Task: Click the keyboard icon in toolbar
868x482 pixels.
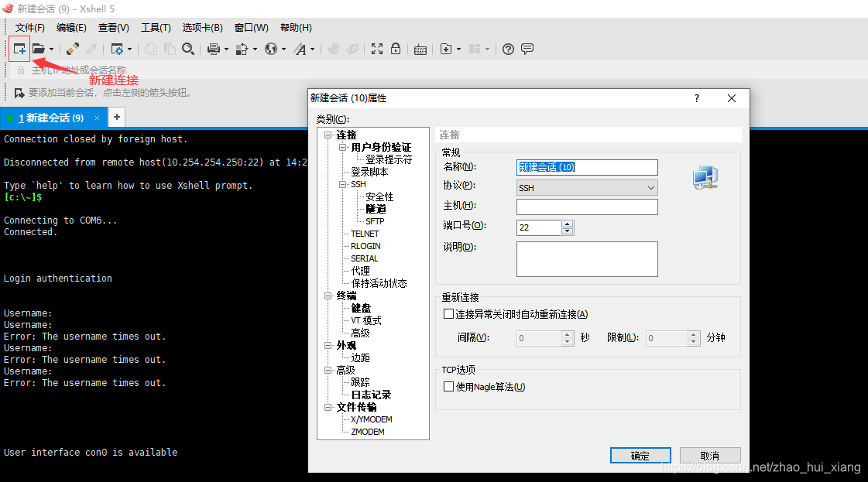Action: point(420,50)
